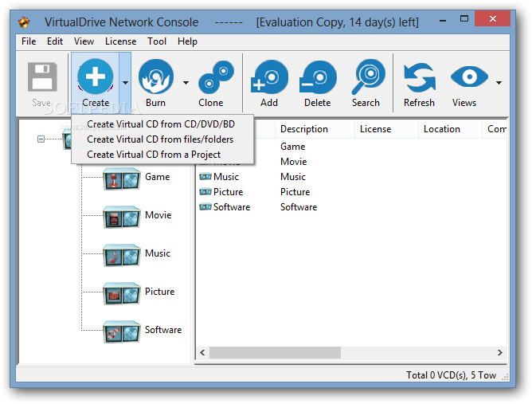Select the Picture name in list

tap(228, 192)
